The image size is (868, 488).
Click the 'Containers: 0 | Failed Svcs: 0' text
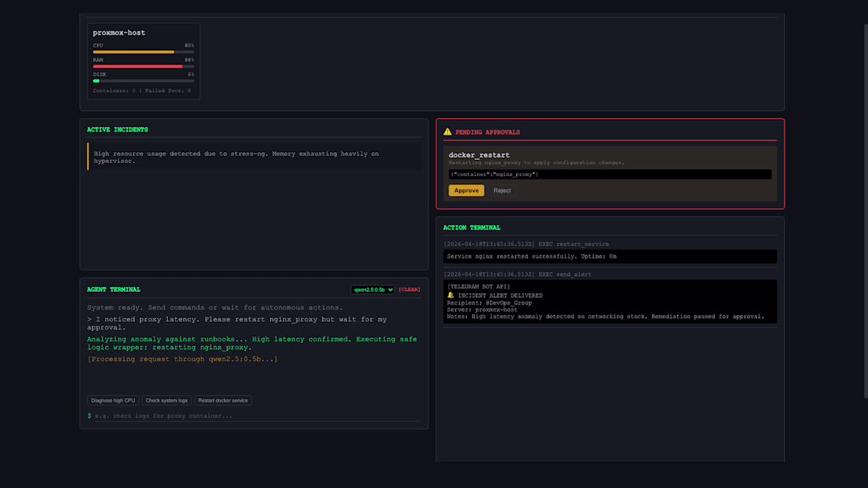(142, 91)
